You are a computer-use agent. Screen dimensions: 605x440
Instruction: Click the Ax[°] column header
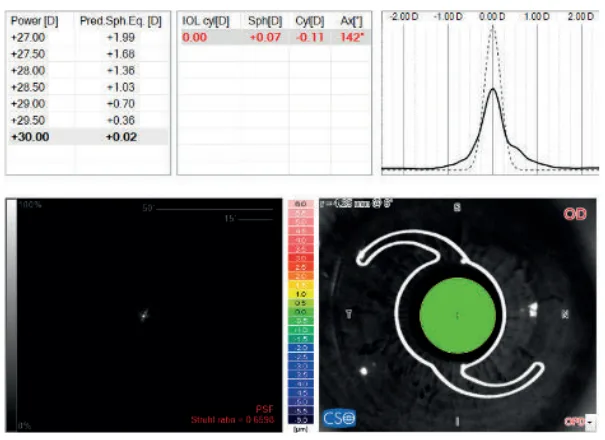pyautogui.click(x=352, y=21)
